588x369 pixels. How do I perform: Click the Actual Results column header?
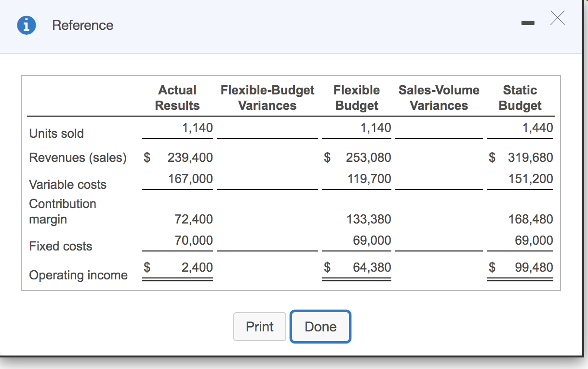point(177,98)
